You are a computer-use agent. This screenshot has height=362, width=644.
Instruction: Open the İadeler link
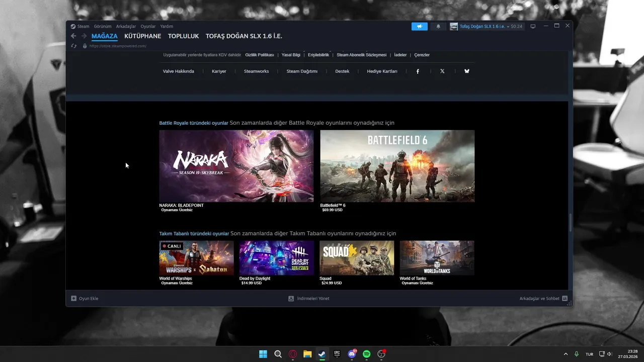click(x=400, y=55)
